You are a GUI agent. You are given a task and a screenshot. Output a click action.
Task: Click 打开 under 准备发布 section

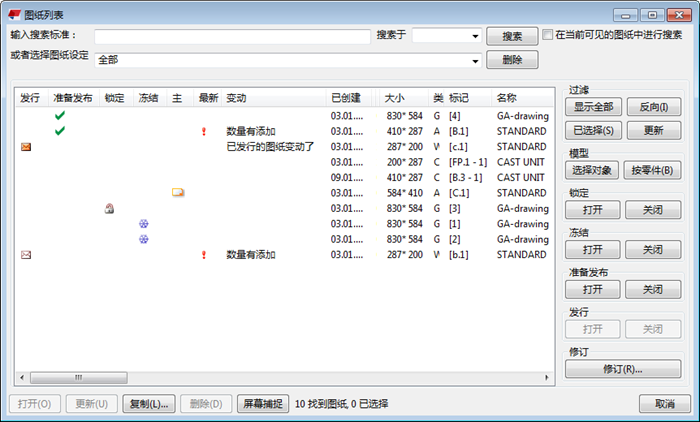click(592, 289)
